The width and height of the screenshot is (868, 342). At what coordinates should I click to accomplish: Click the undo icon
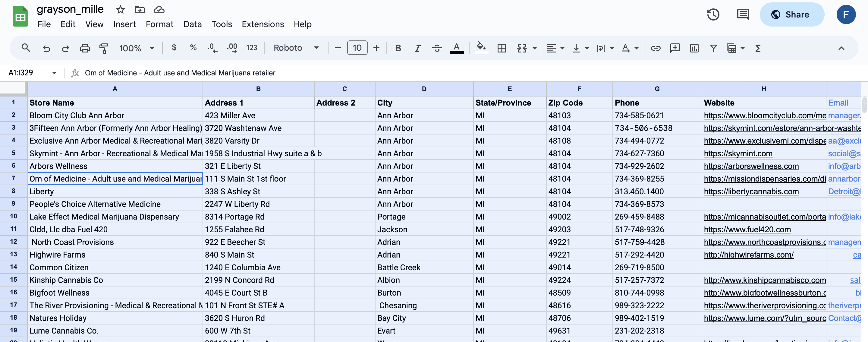(44, 48)
